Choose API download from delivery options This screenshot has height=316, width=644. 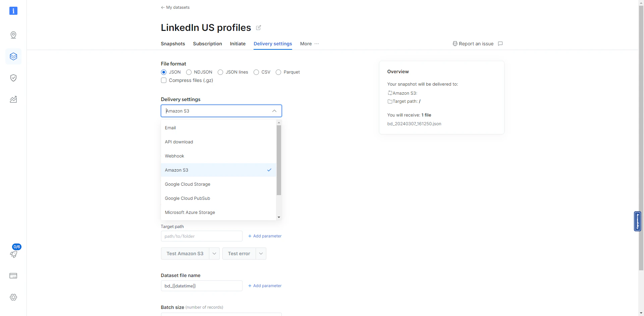click(x=218, y=142)
